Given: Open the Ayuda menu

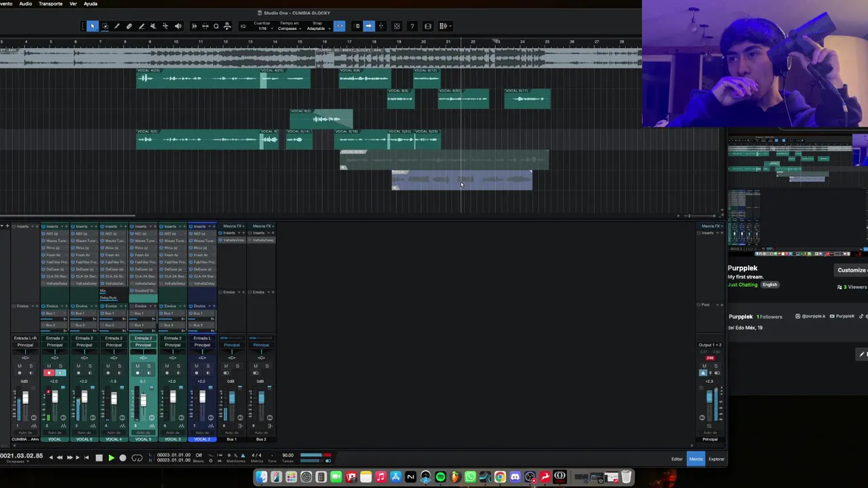Looking at the screenshot, I should [90, 3].
